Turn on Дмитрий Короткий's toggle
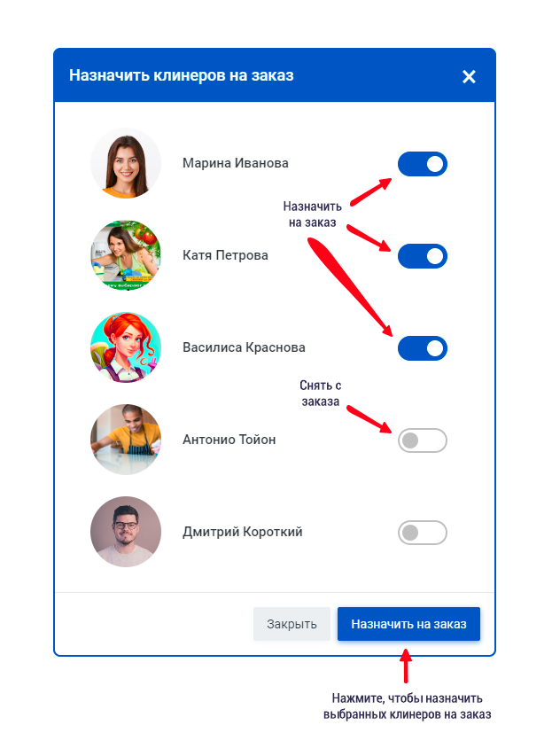The image size is (552, 756). tap(423, 533)
